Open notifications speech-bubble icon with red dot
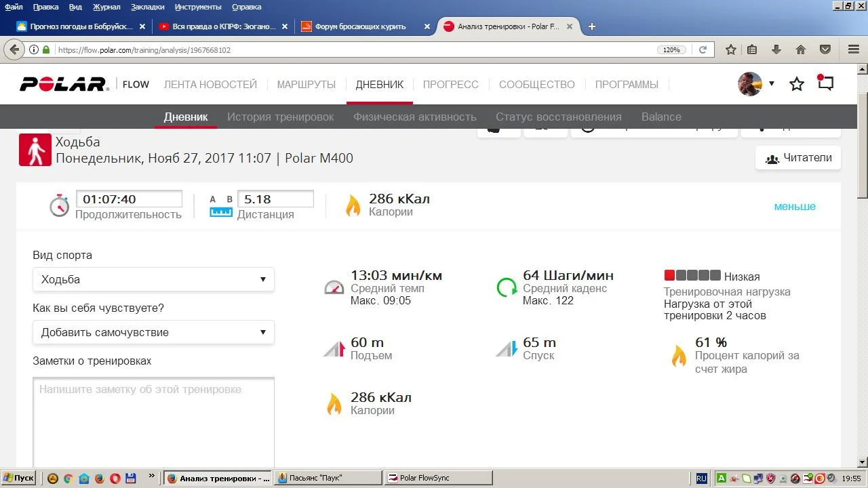 [825, 83]
